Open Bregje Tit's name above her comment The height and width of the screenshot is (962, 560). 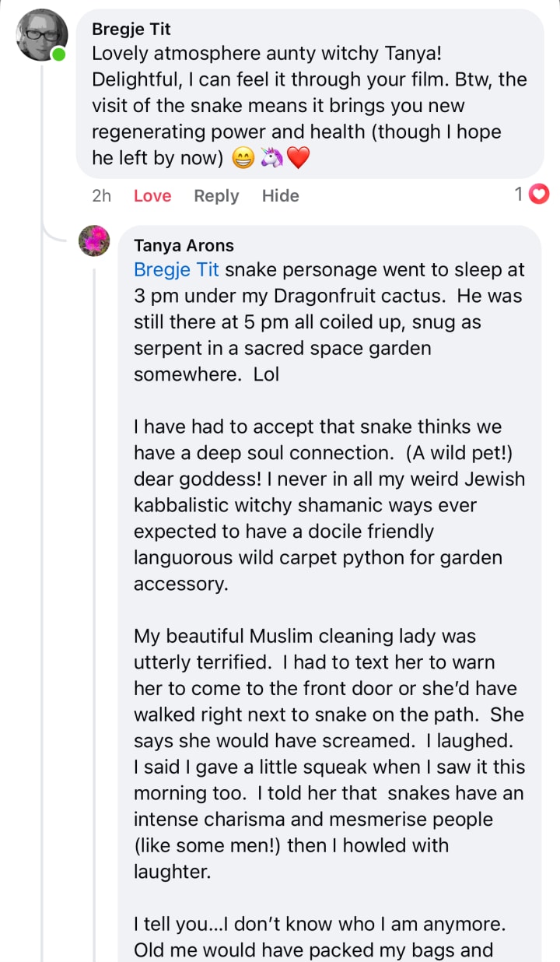click(131, 29)
